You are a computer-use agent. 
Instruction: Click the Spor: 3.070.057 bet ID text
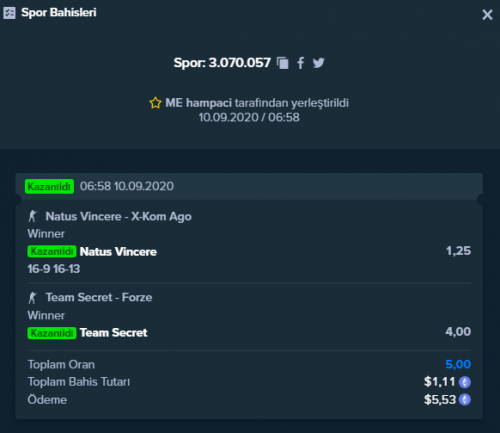click(222, 63)
